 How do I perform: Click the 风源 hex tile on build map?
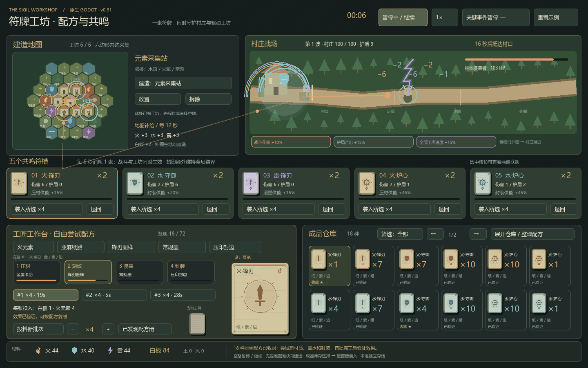45,121
